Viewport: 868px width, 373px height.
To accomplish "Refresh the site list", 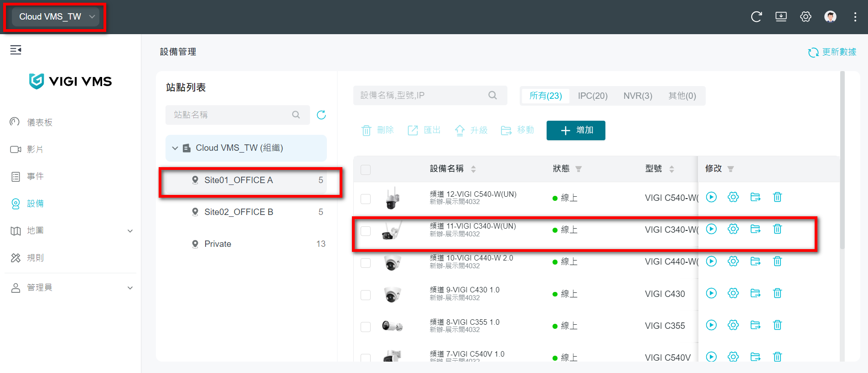I will [x=321, y=115].
